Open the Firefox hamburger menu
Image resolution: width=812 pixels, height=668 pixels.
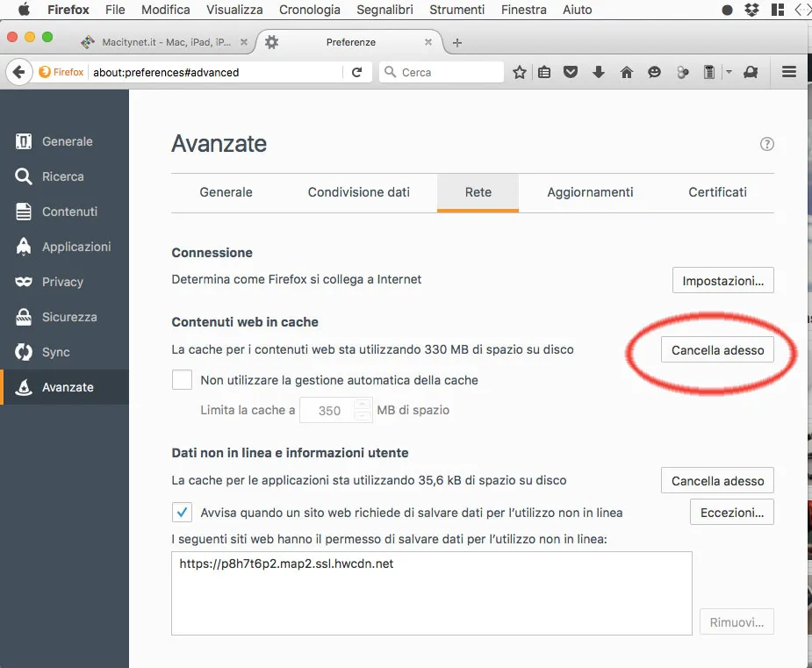pyautogui.click(x=788, y=72)
